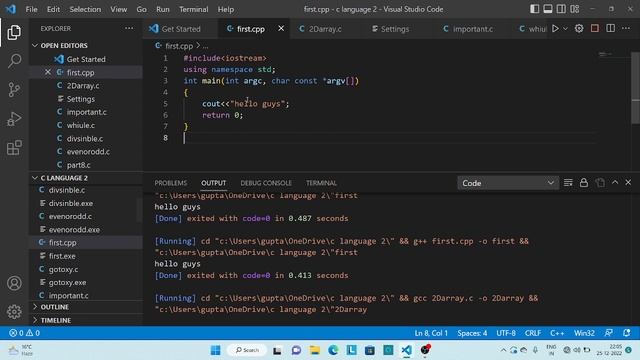Viewport: 640px width, 360px height.
Task: Show the Debug Console panel tab
Action: tap(266, 183)
